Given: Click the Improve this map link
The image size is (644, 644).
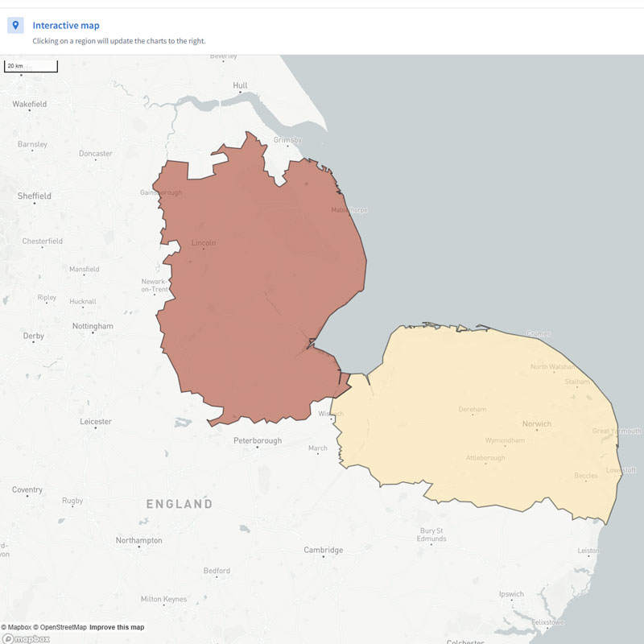Looking at the screenshot, I should point(117,627).
